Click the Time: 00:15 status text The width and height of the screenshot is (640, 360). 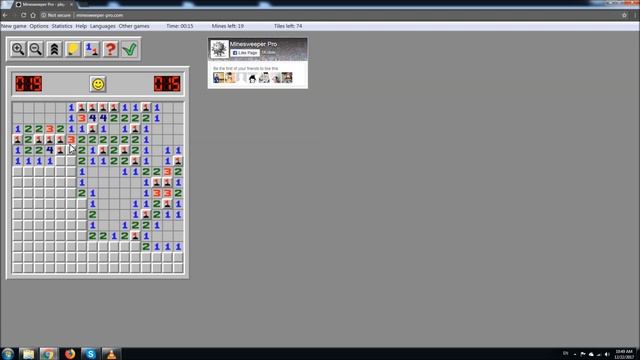[x=180, y=26]
